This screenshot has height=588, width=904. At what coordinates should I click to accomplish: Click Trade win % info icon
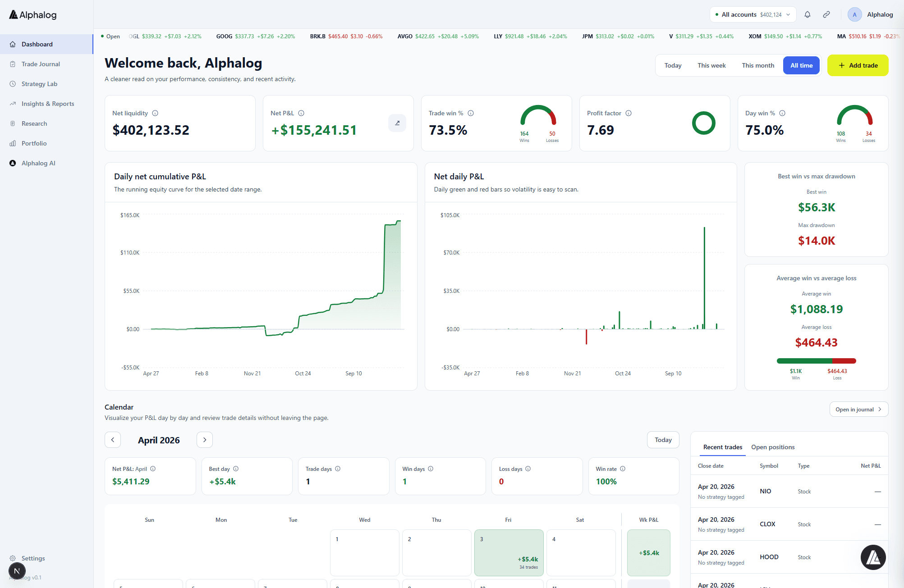point(471,113)
